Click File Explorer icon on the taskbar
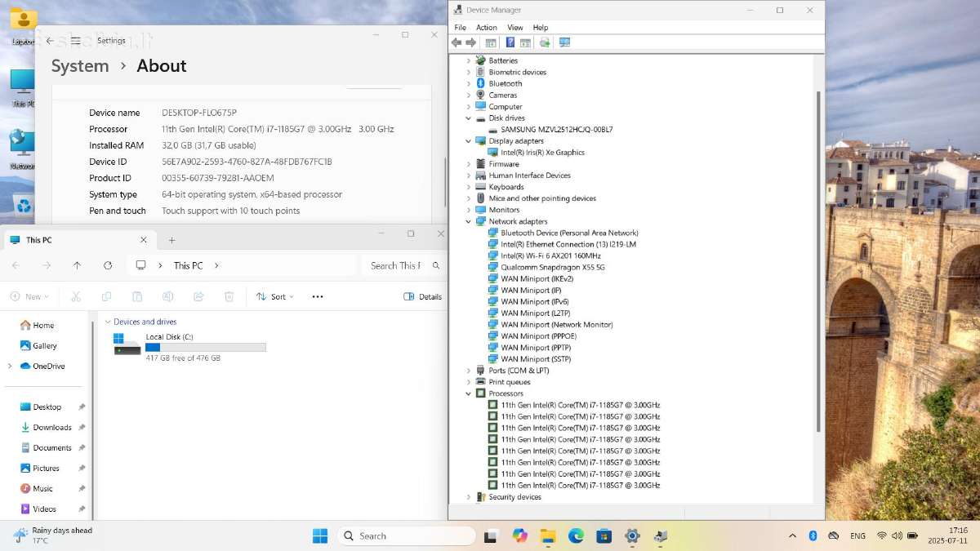The width and height of the screenshot is (980, 551). 548,535
